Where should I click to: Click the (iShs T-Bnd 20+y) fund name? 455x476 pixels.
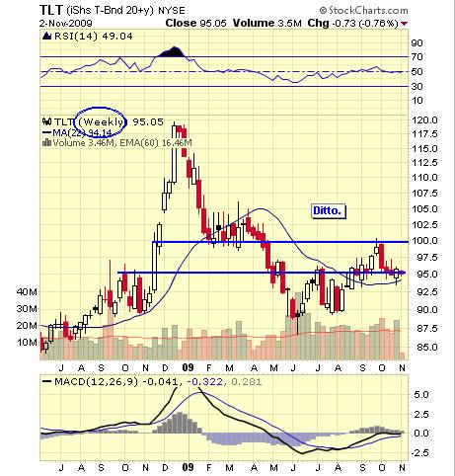coord(111,11)
